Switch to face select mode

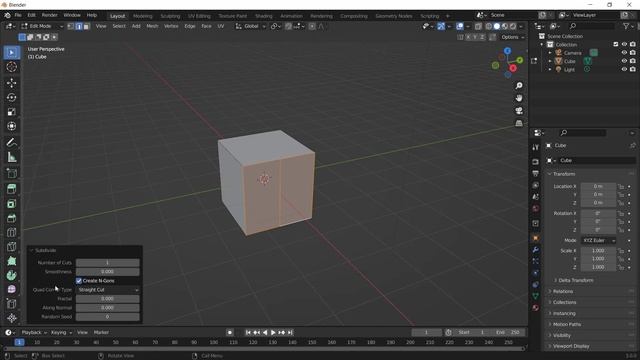(x=86, y=26)
